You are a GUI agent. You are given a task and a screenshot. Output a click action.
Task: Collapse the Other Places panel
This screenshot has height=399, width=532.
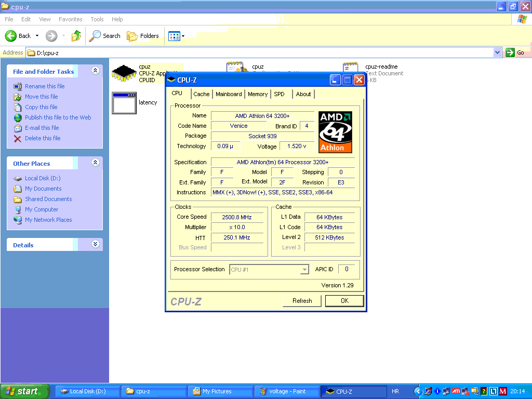(95, 163)
